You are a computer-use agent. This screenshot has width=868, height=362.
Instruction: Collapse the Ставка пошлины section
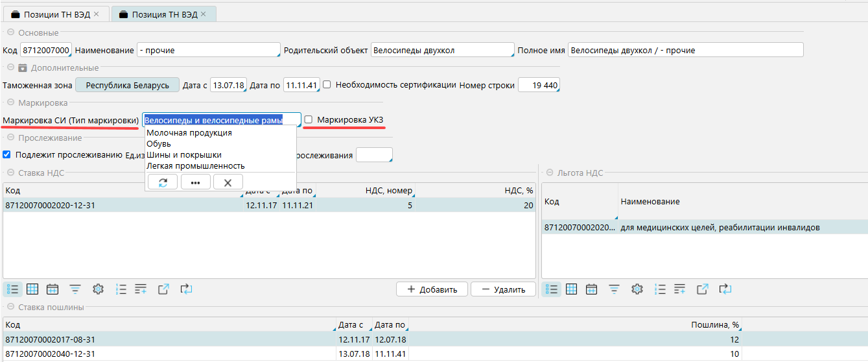(10, 307)
